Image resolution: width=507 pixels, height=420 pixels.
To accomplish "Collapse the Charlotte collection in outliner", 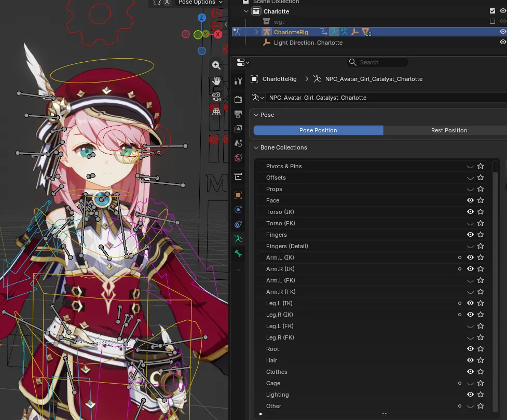I will (246, 11).
